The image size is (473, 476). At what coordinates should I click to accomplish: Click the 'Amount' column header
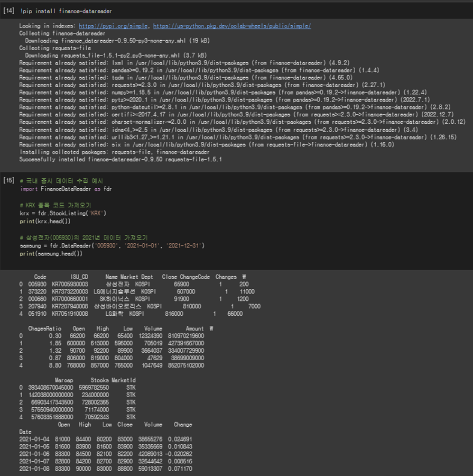coord(195,328)
